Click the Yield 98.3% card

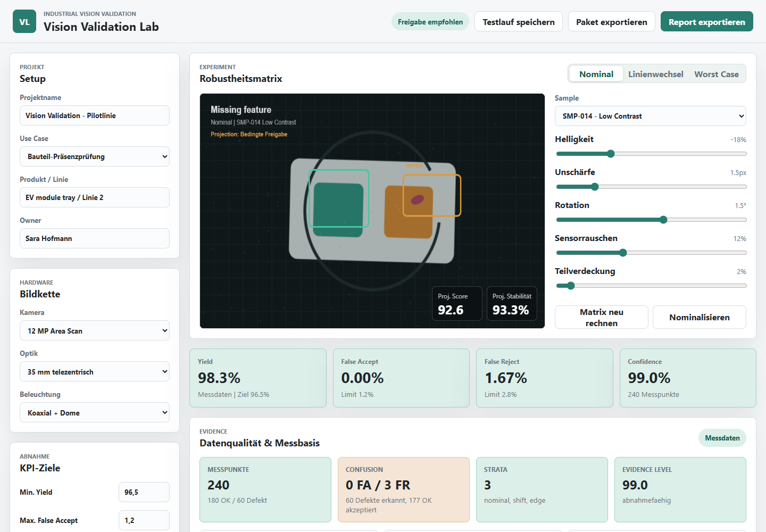[x=258, y=378]
